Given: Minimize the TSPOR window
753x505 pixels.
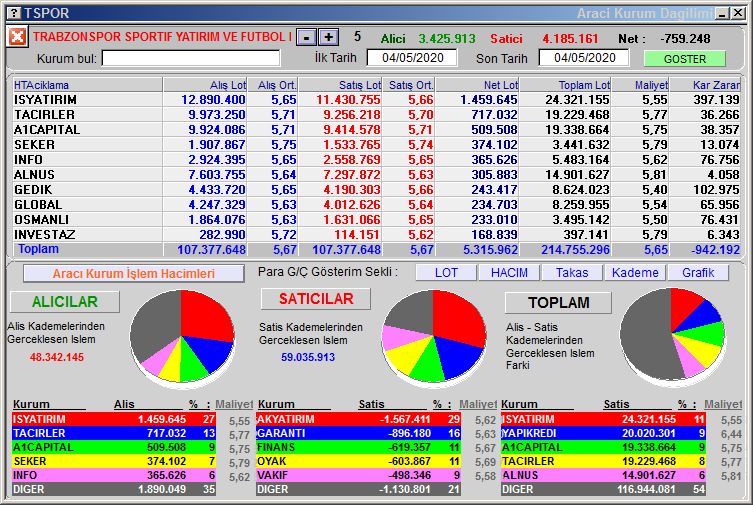Looking at the screenshot, I should click(722, 13).
